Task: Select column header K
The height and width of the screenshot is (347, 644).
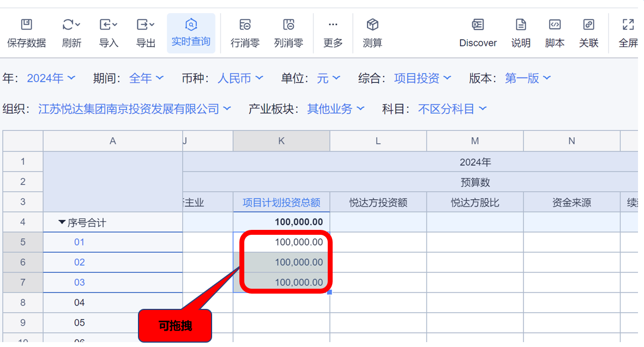Action: (281, 141)
